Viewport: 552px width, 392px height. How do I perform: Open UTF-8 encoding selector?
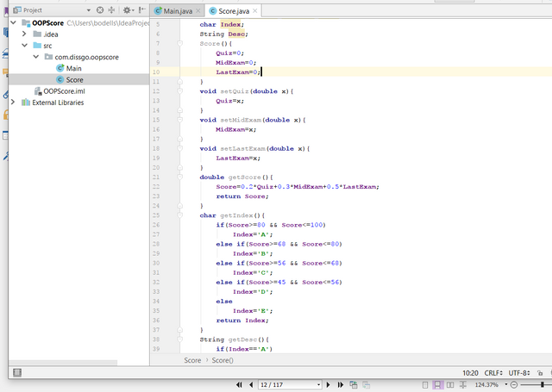coord(519,373)
